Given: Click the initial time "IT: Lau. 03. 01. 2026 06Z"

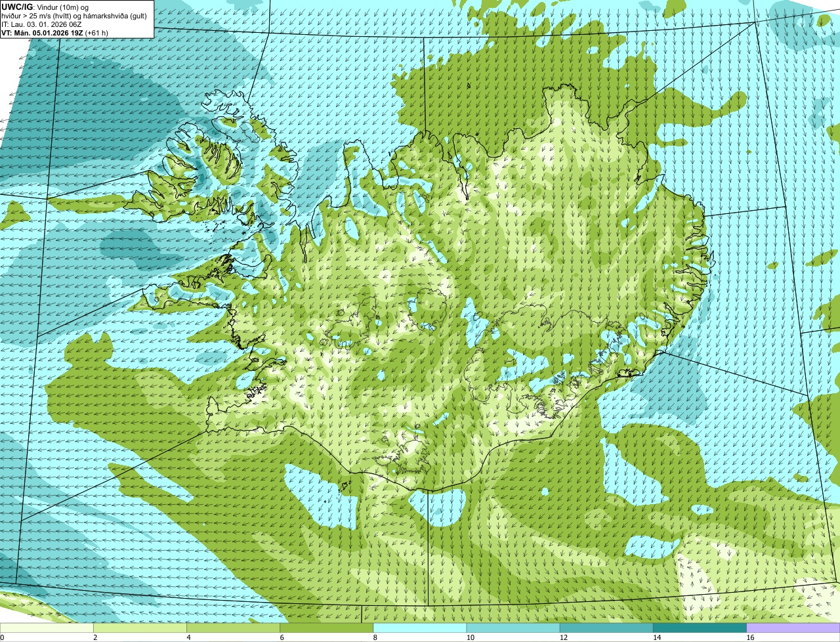Looking at the screenshot, I should coord(41,24).
